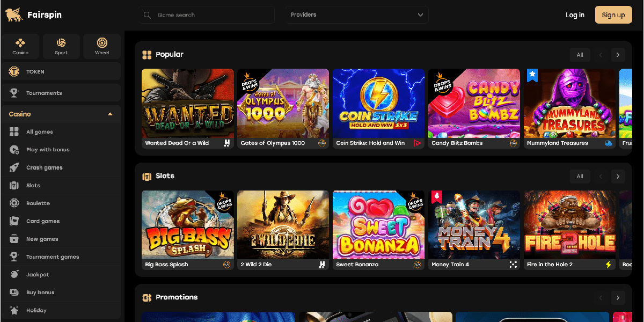The width and height of the screenshot is (644, 322).
Task: Collapse the Casino sidebar section
Action: pyautogui.click(x=110, y=114)
